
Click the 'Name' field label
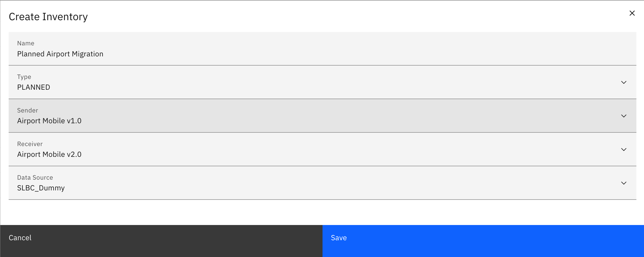point(26,43)
